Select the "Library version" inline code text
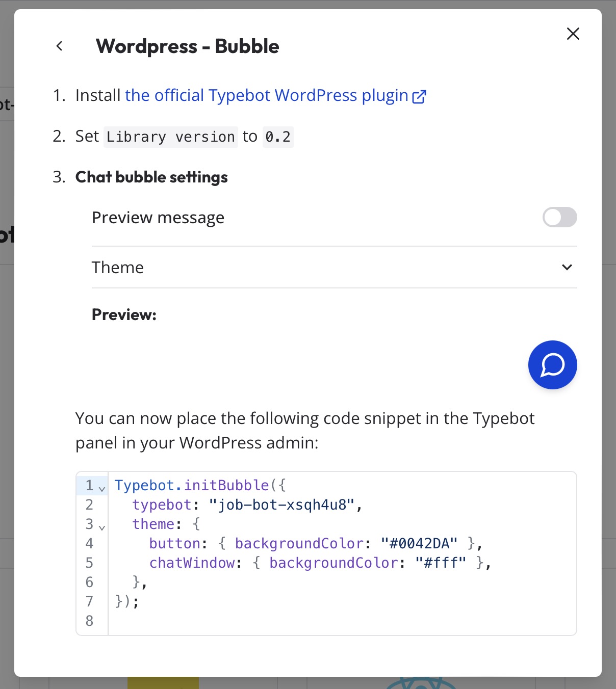 pos(170,137)
